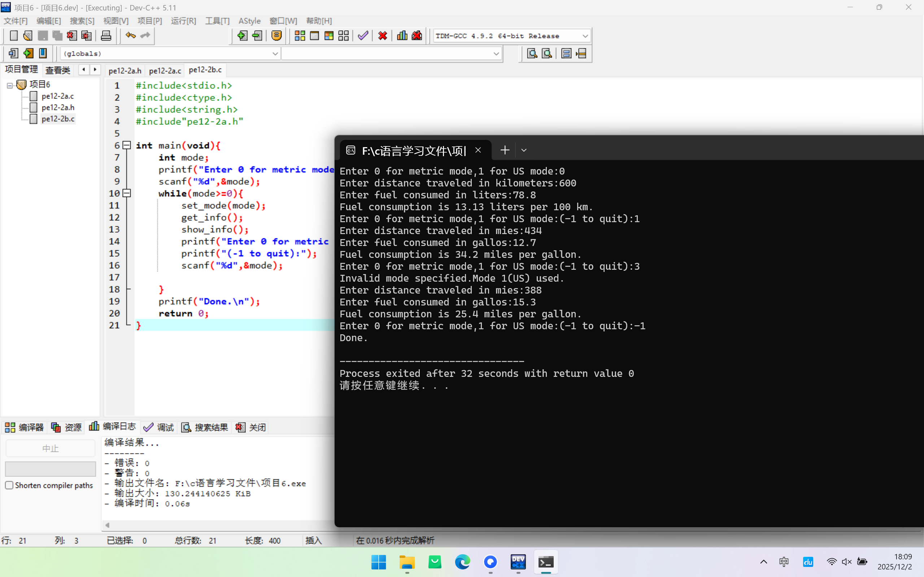This screenshot has height=577, width=924.
Task: Open the 编译器 bottom panel tab
Action: pyautogui.click(x=25, y=427)
